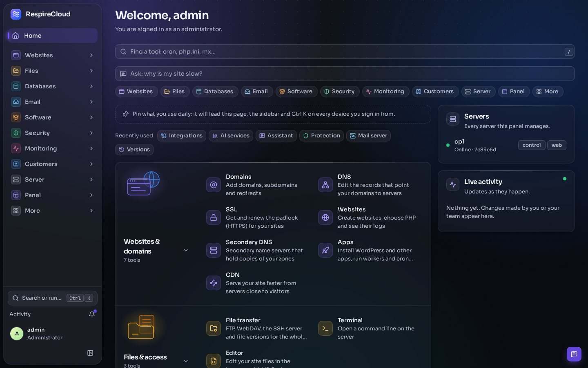The height and width of the screenshot is (368, 588).
Task: Open the recently used Integrations chip
Action: pyautogui.click(x=182, y=136)
